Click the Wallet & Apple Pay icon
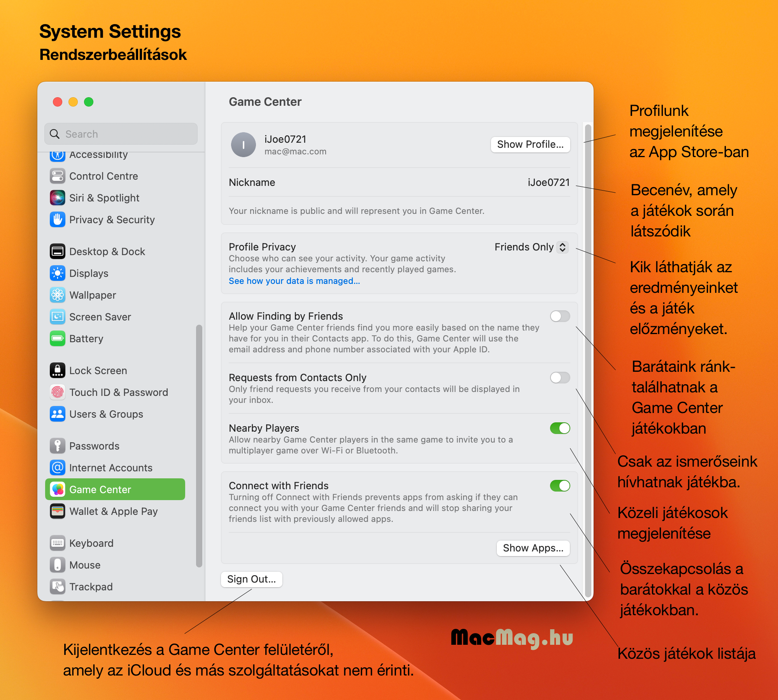Image resolution: width=778 pixels, height=700 pixels. (x=58, y=511)
